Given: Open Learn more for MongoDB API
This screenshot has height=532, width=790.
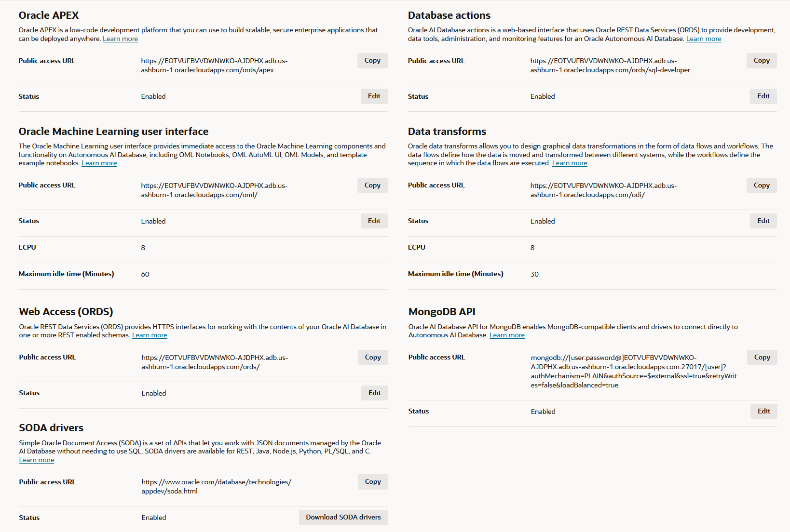Looking at the screenshot, I should [x=507, y=335].
